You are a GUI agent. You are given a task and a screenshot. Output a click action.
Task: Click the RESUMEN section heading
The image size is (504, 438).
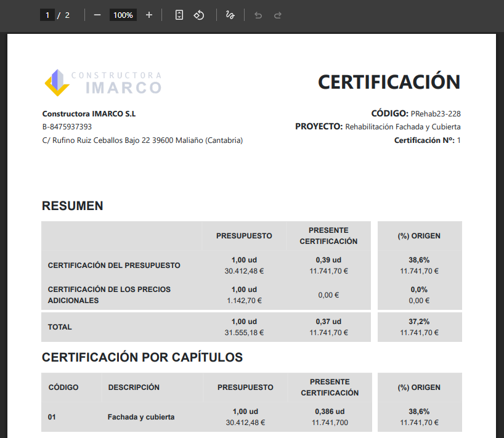click(72, 206)
